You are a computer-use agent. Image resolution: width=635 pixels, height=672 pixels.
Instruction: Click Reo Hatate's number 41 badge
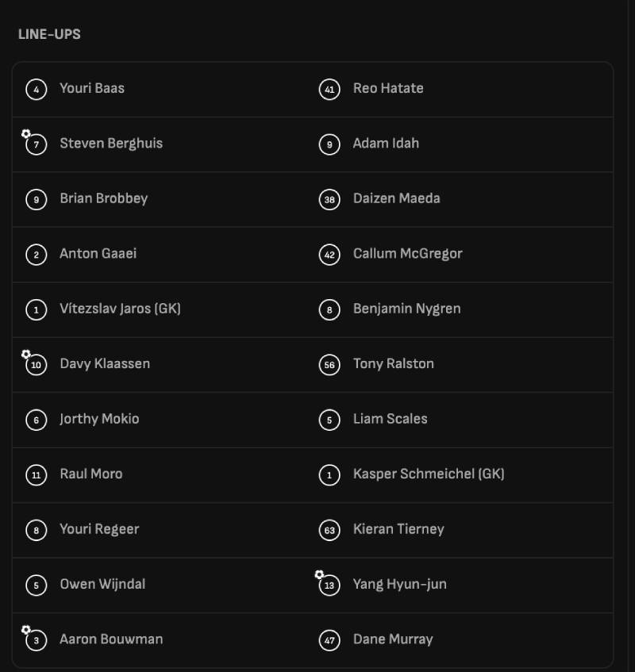pos(329,89)
